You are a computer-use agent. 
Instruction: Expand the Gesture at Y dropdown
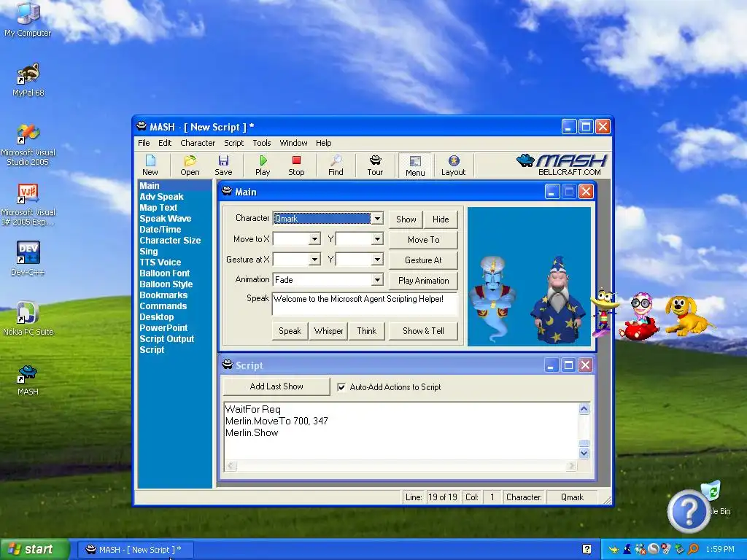tap(377, 260)
